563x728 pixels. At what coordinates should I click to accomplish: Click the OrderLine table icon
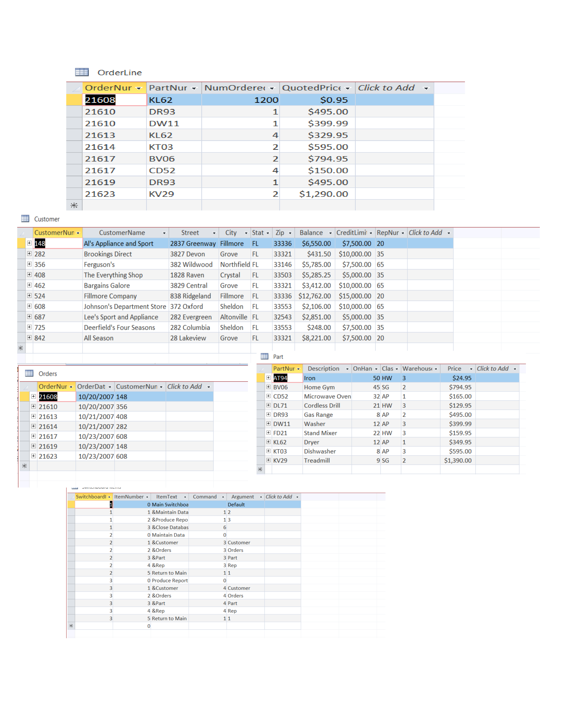pyautogui.click(x=82, y=72)
